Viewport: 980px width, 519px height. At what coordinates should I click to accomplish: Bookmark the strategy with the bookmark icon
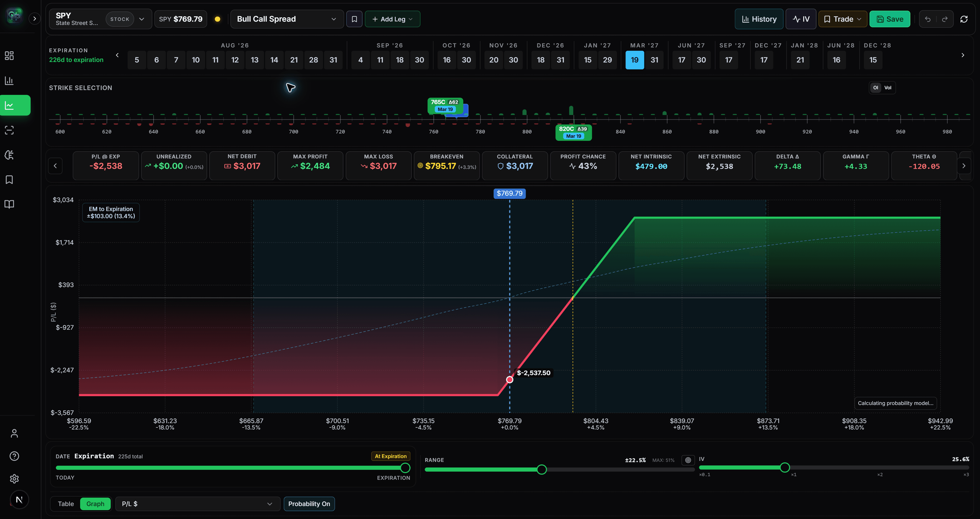pyautogui.click(x=354, y=19)
